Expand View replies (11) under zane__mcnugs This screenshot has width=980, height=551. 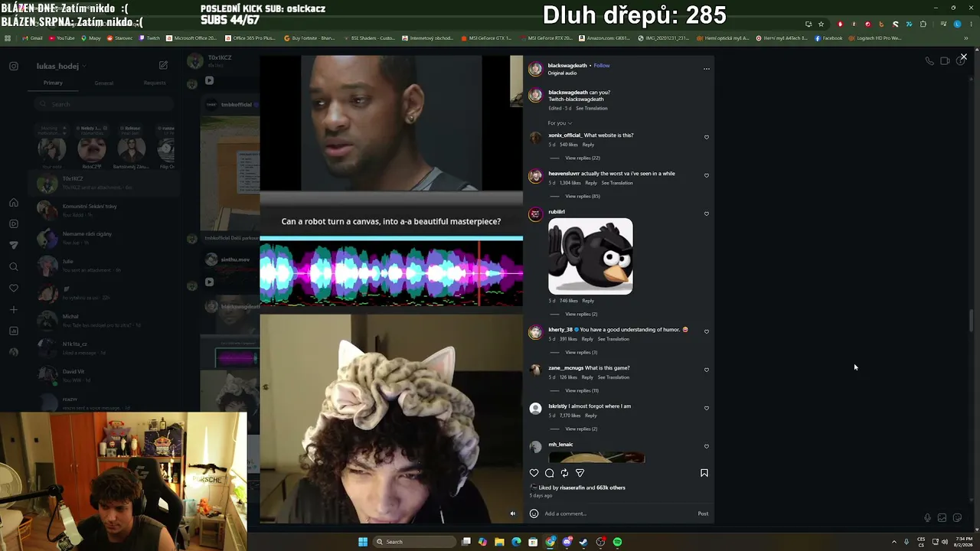pyautogui.click(x=582, y=390)
